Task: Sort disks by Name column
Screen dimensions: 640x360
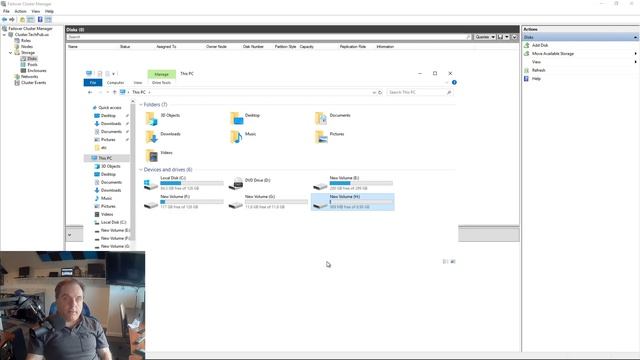Action: coord(73,47)
